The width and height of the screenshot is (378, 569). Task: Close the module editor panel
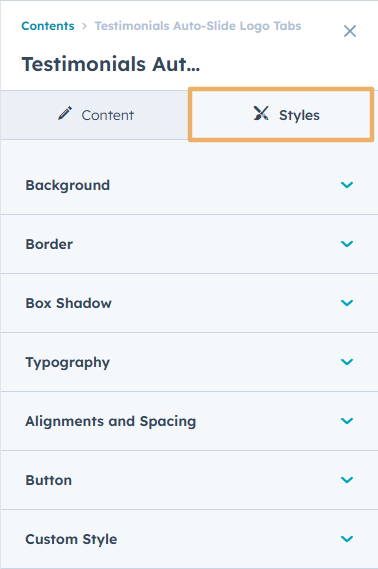(x=350, y=31)
